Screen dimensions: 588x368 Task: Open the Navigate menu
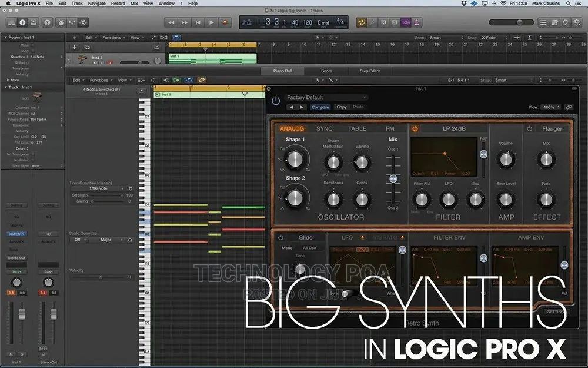click(97, 4)
